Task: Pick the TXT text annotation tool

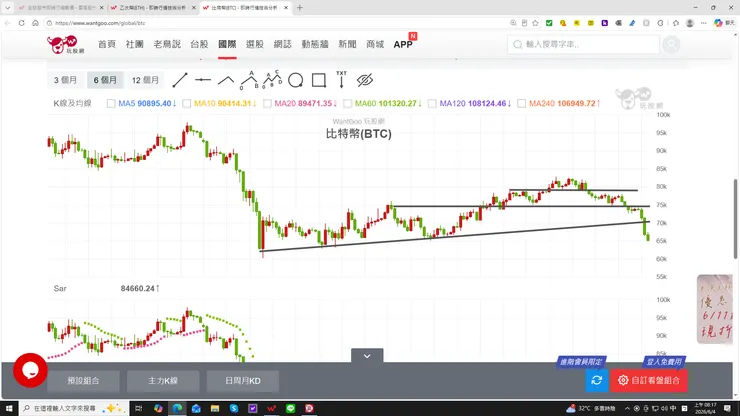Action: point(341,79)
